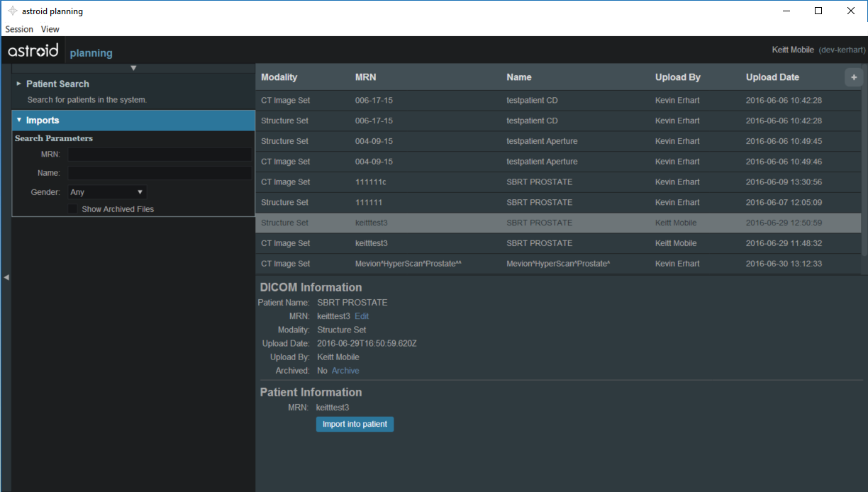The image size is (868, 492).
Task: Open the Session menu
Action: pos(19,29)
